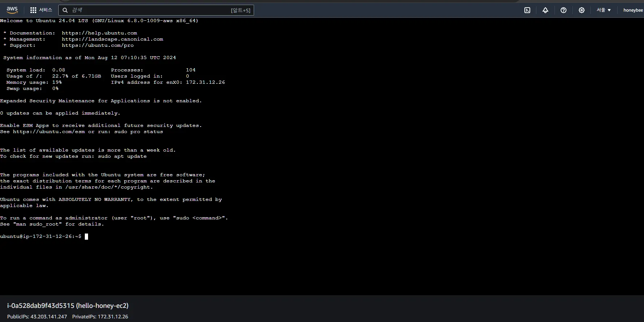Click the https://ubuntu.com/pro support URL
The width and height of the screenshot is (644, 322).
pyautogui.click(x=97, y=45)
